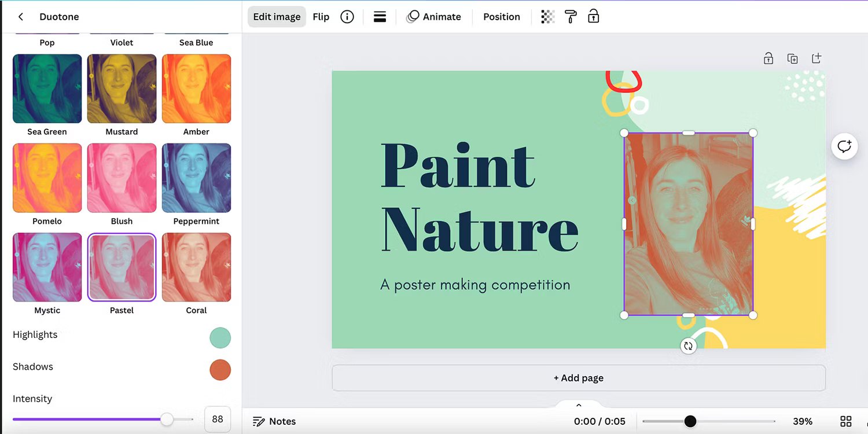
Task: Open the Position options
Action: (x=501, y=17)
